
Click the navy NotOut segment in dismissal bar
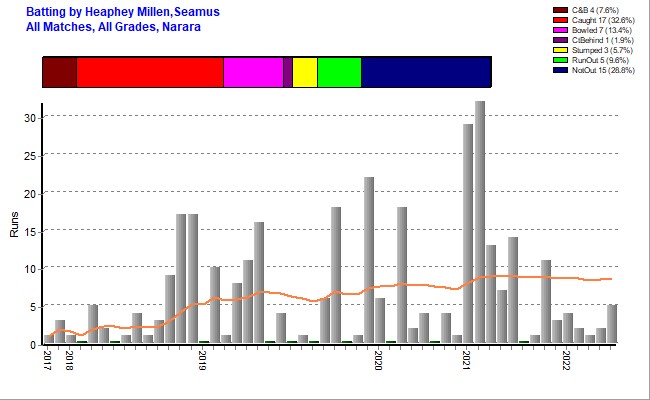(x=425, y=73)
